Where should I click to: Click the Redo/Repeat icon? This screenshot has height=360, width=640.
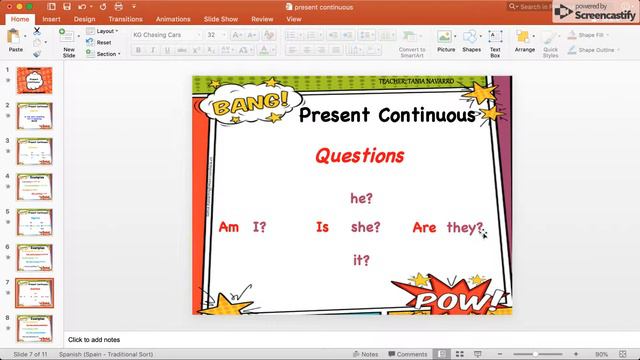(x=103, y=7)
